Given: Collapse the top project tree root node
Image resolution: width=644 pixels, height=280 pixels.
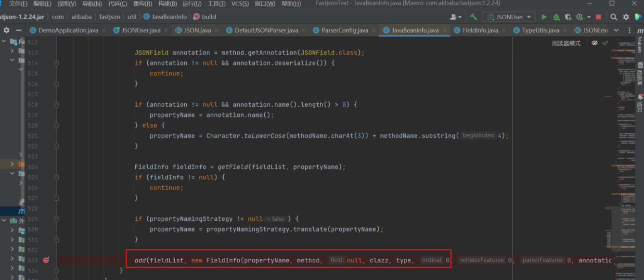Looking at the screenshot, I should (x=4, y=42).
